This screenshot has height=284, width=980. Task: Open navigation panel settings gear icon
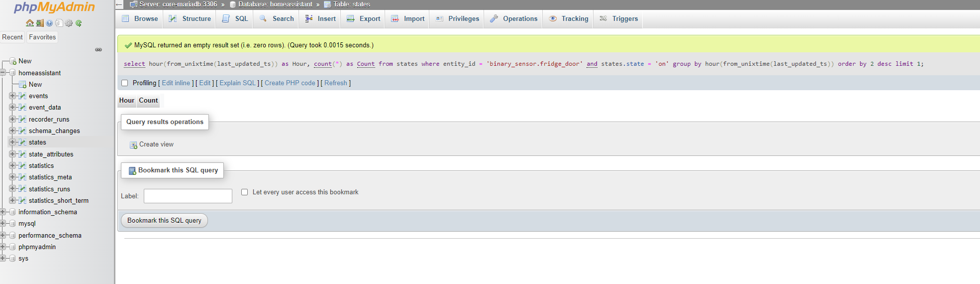click(69, 23)
